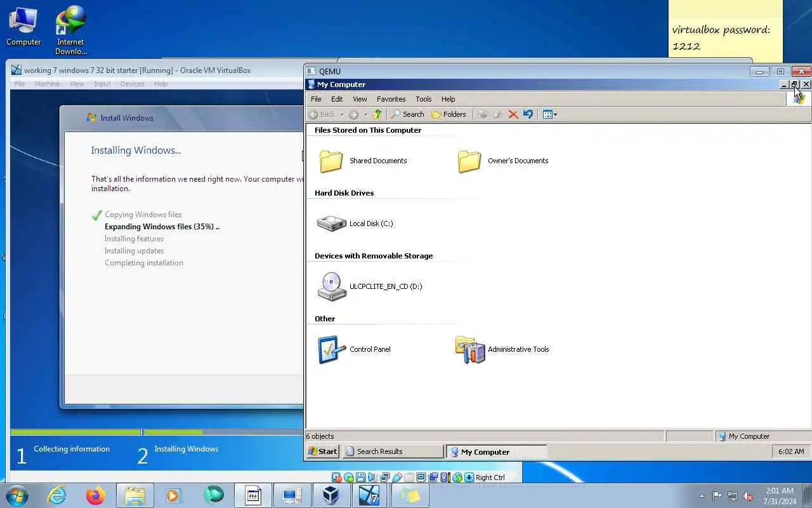
Task: Select the Shared Documents folder
Action: point(363,161)
